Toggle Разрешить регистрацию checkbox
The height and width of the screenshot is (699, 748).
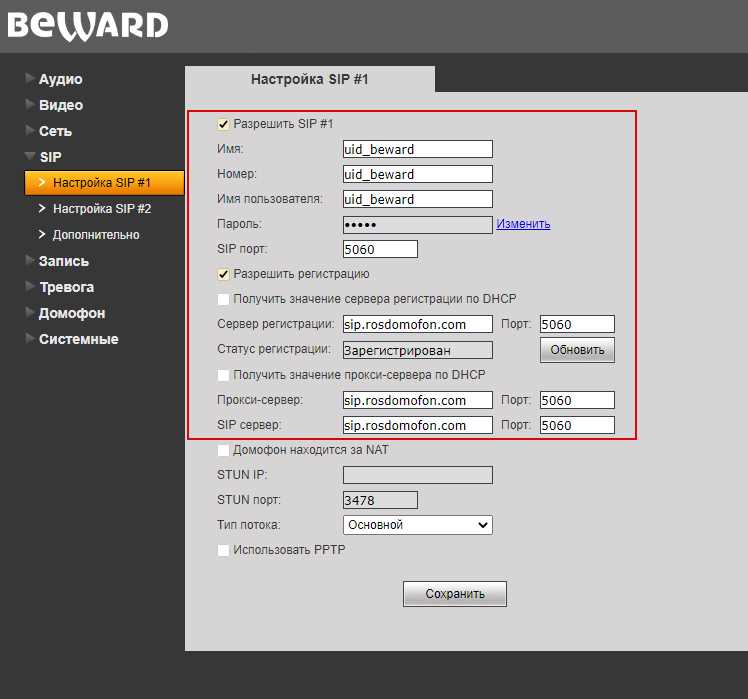[x=223, y=274]
